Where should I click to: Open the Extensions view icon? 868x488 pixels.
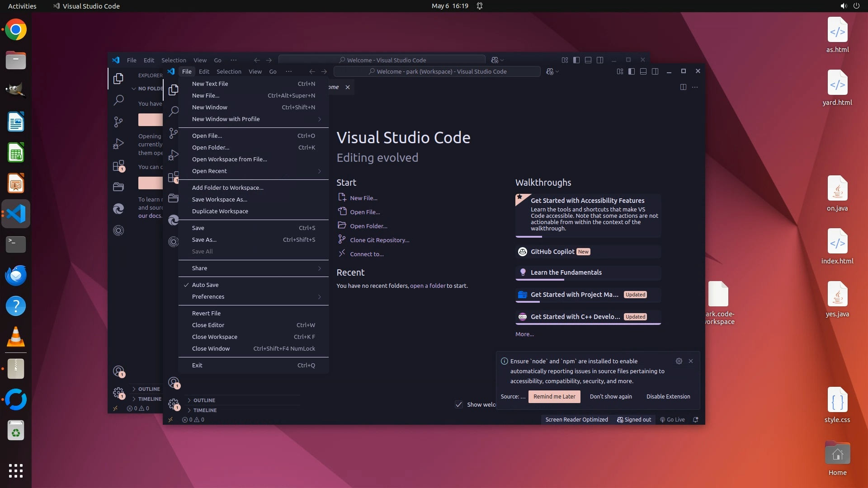(173, 177)
